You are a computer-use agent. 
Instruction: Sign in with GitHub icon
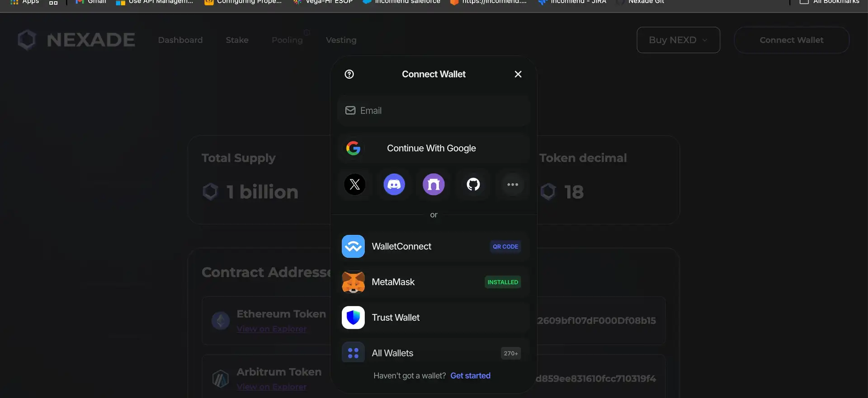click(x=473, y=184)
